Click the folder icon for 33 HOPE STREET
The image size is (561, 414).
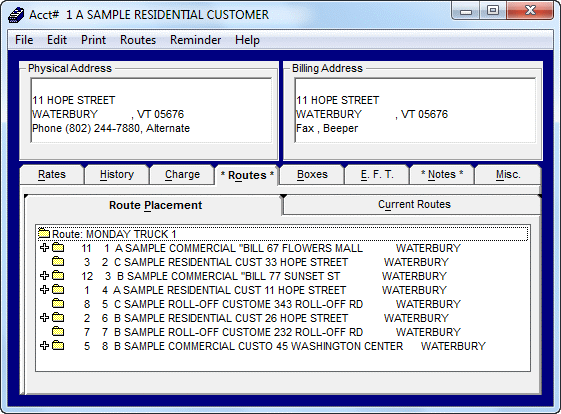58,262
